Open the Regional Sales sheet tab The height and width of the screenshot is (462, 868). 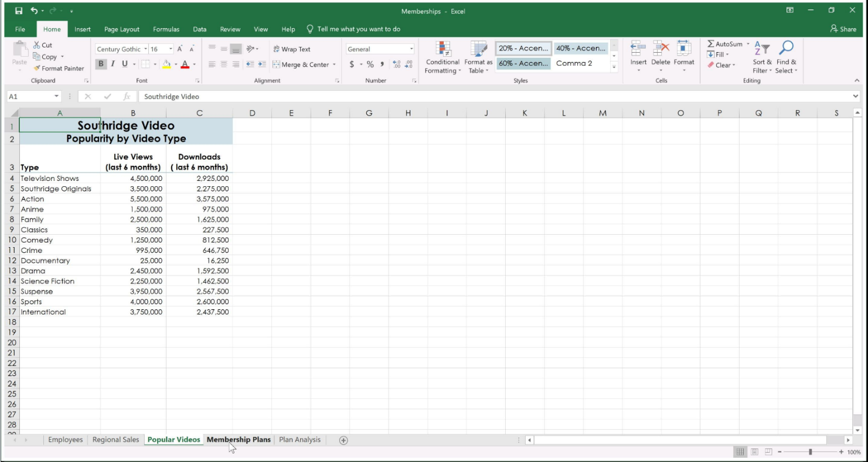click(x=115, y=440)
